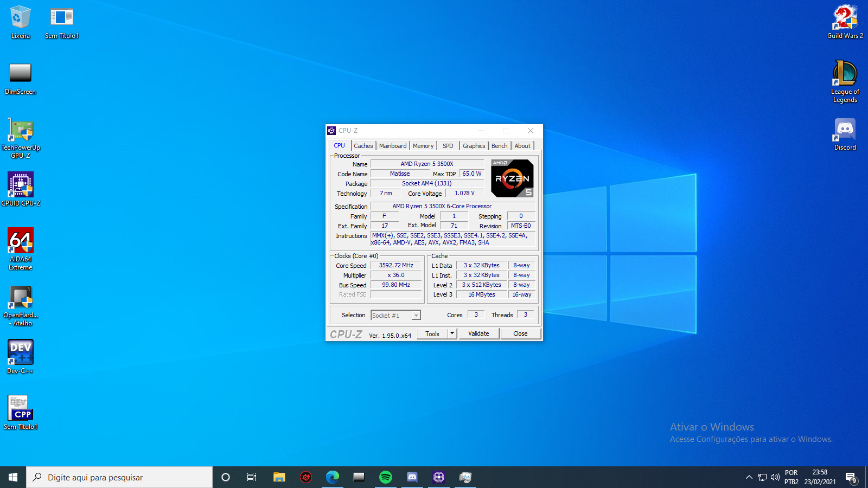Click the 3592.72 MHz core speed value

point(396,265)
